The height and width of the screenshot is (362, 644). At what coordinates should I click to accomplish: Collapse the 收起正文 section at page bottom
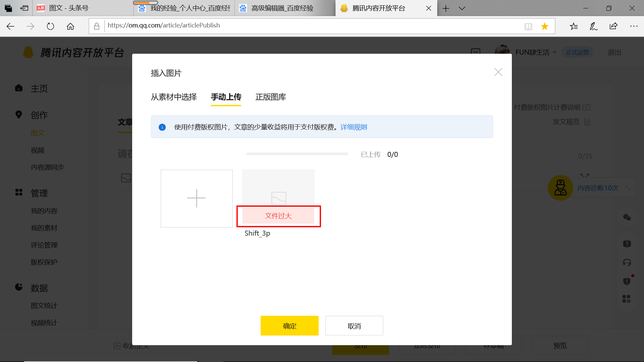132,346
